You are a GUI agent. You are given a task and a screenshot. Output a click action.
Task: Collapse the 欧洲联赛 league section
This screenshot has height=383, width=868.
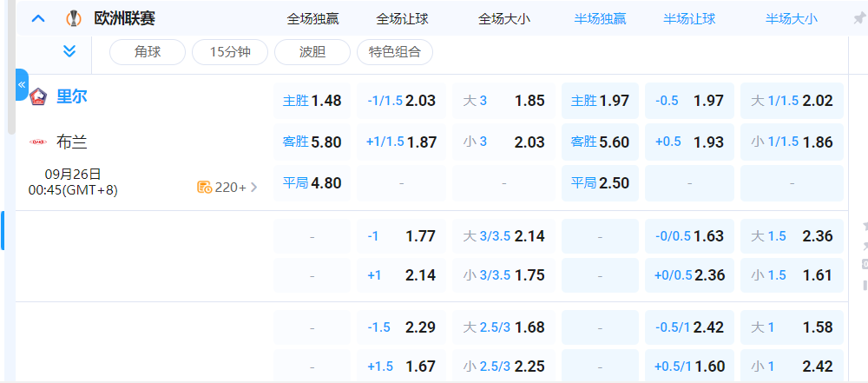[x=38, y=17]
